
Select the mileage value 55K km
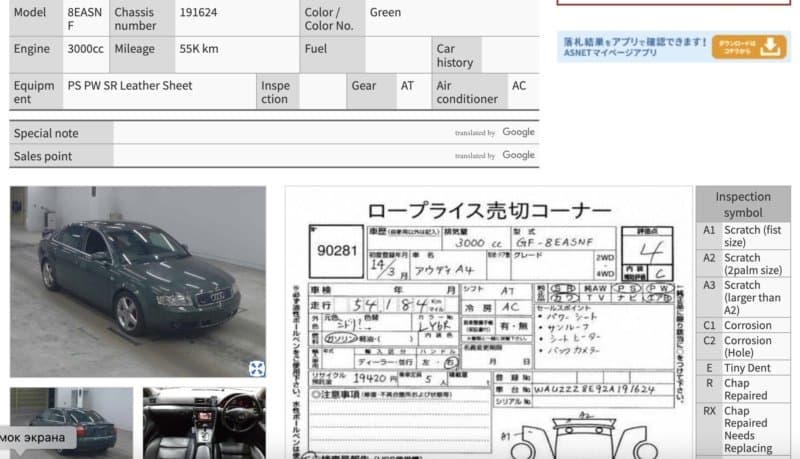198,49
